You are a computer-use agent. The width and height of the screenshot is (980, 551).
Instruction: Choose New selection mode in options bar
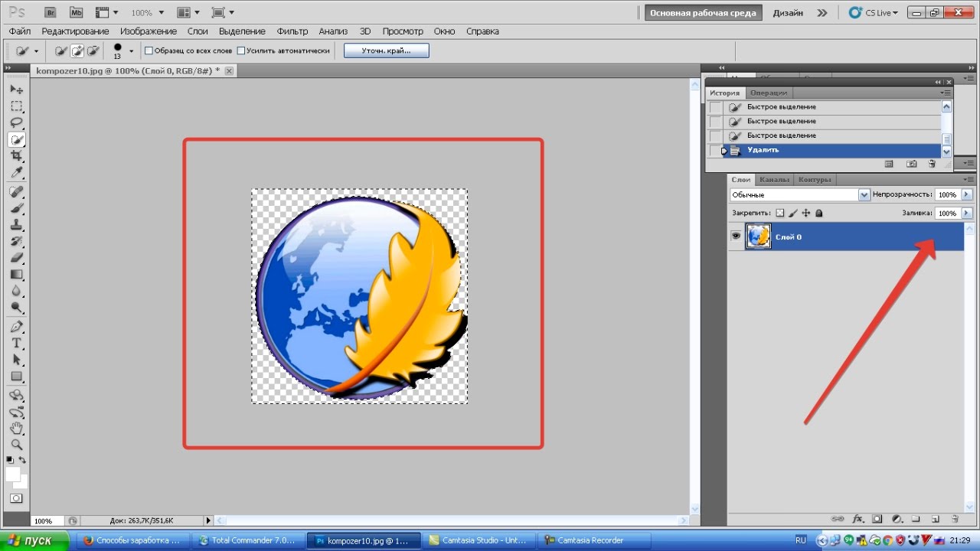click(61, 51)
